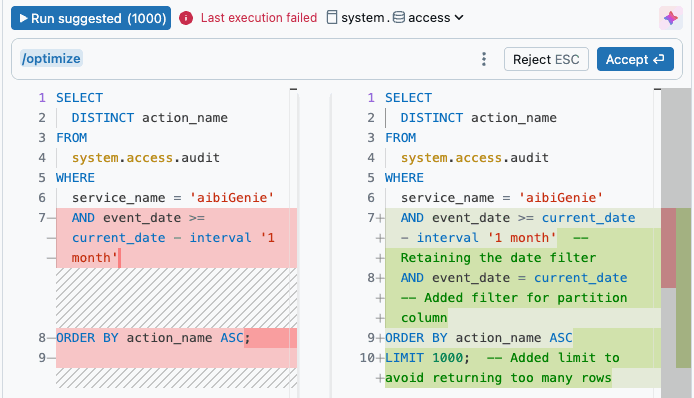Click the system catalog icon
The height and width of the screenshot is (398, 694).
click(x=332, y=18)
